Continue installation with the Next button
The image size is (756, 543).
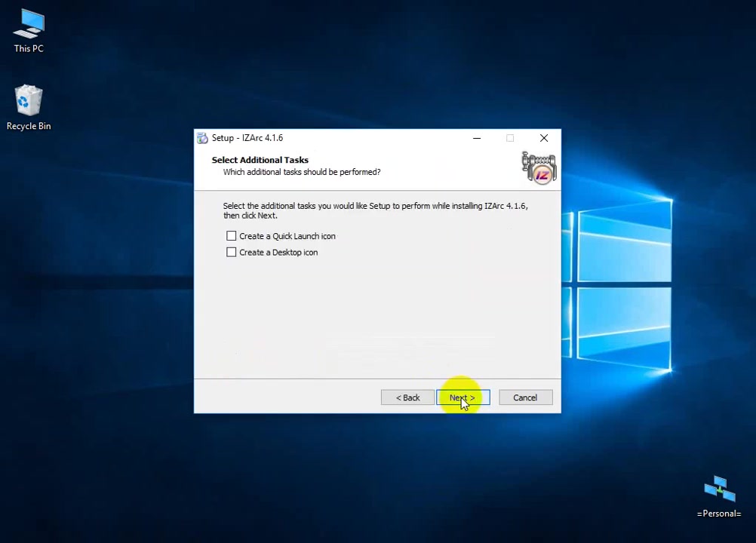tap(463, 397)
